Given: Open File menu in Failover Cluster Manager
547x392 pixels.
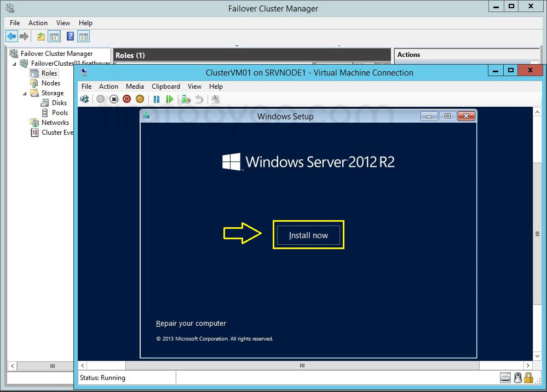Looking at the screenshot, I should tap(15, 22).
